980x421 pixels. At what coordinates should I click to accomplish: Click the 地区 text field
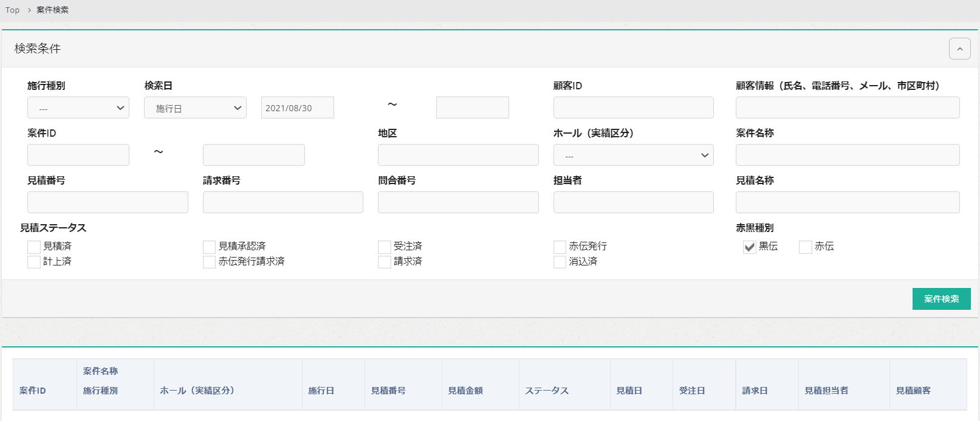458,156
